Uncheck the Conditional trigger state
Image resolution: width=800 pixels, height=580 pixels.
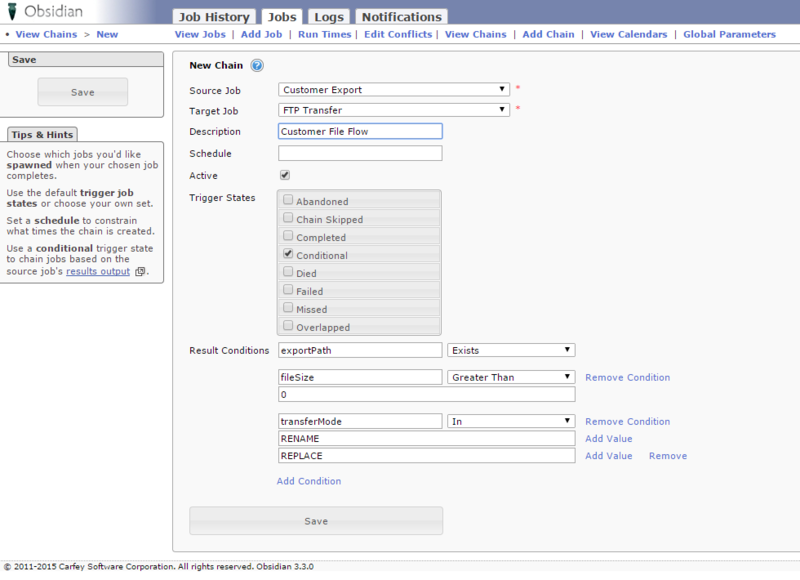[x=288, y=254]
